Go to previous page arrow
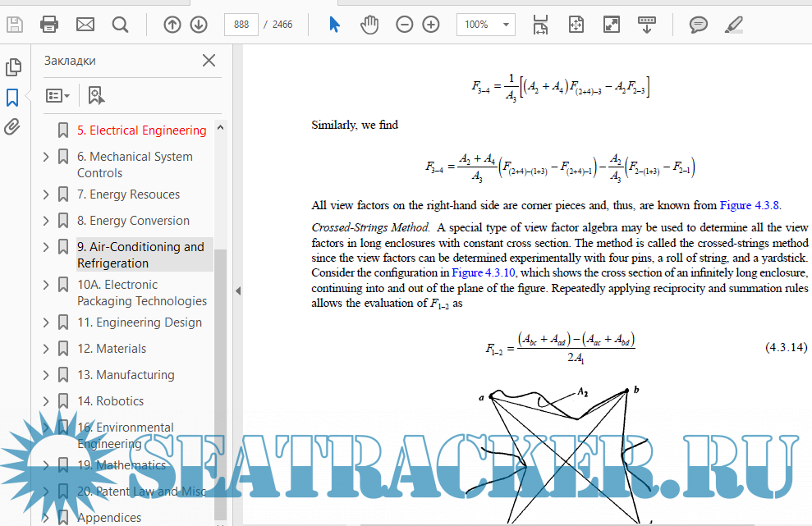The width and height of the screenshot is (812, 526). pyautogui.click(x=172, y=25)
